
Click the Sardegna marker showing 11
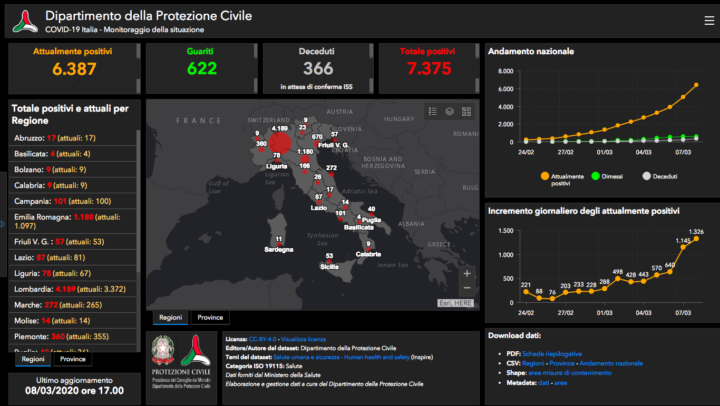pyautogui.click(x=279, y=245)
